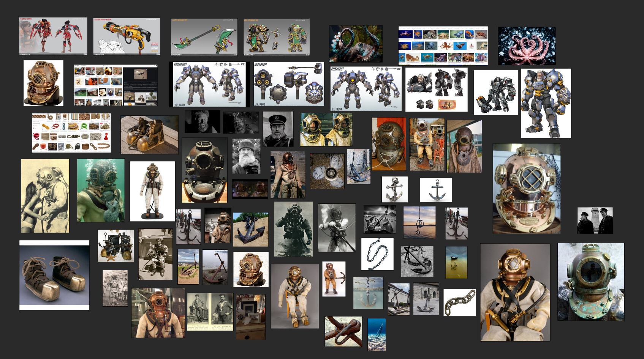Choose the corroded green verdigris diving helmet
The height and width of the screenshot is (359, 644).
tap(590, 282)
